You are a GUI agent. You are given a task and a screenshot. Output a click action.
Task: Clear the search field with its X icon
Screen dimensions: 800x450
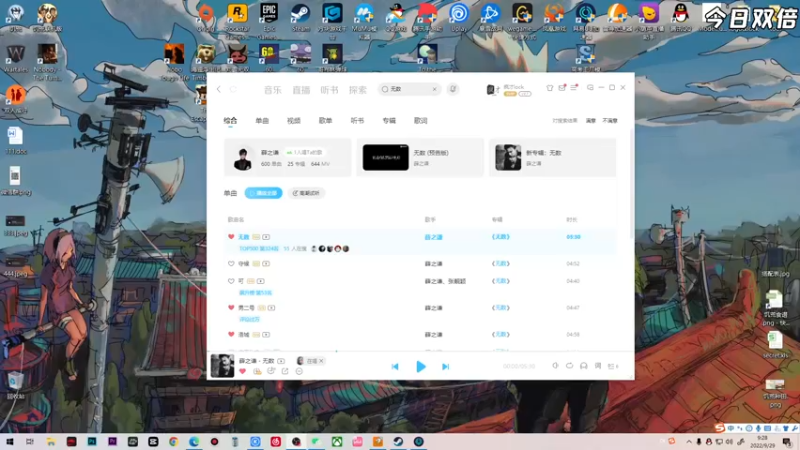point(434,89)
